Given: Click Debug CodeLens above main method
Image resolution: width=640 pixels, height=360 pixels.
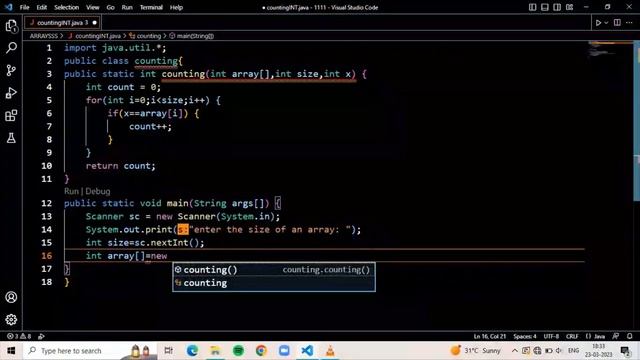Looking at the screenshot, I should [98, 191].
